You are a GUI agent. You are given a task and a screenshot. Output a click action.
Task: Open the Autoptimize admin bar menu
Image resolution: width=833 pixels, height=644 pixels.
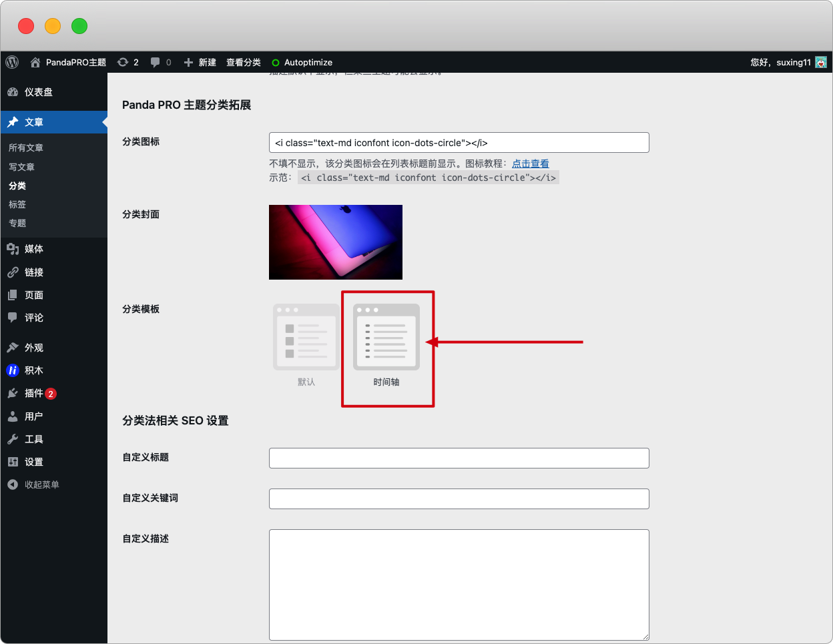point(302,62)
